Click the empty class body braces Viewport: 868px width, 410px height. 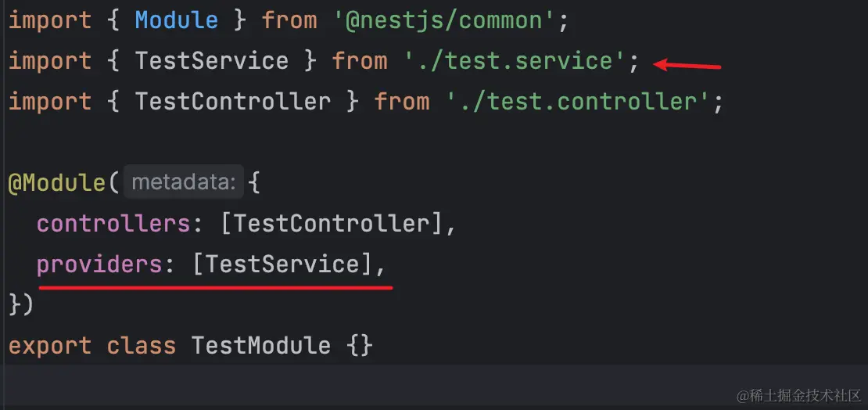click(x=360, y=347)
